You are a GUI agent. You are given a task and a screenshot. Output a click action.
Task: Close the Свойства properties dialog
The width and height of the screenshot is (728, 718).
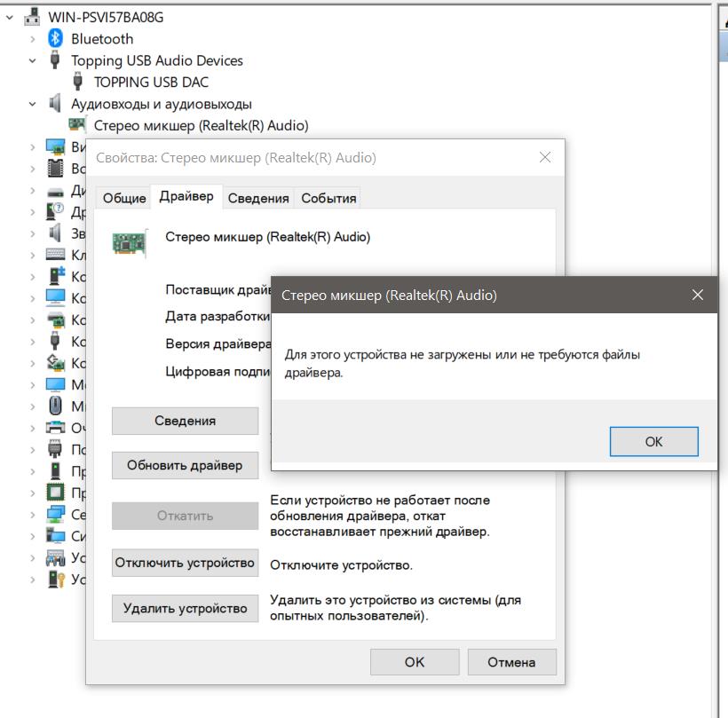click(x=545, y=157)
